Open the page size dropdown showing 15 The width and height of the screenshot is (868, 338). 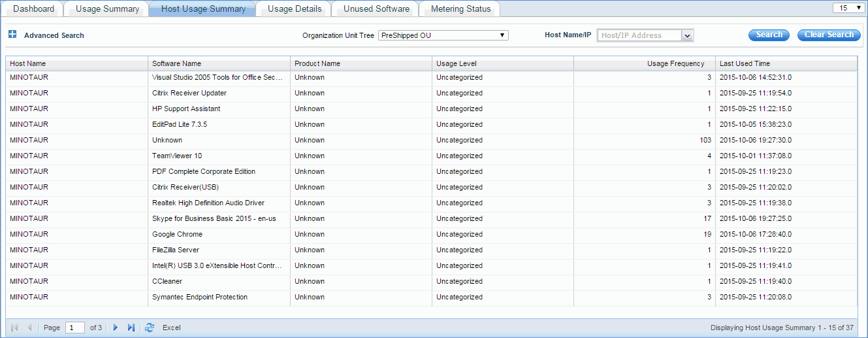[x=848, y=8]
